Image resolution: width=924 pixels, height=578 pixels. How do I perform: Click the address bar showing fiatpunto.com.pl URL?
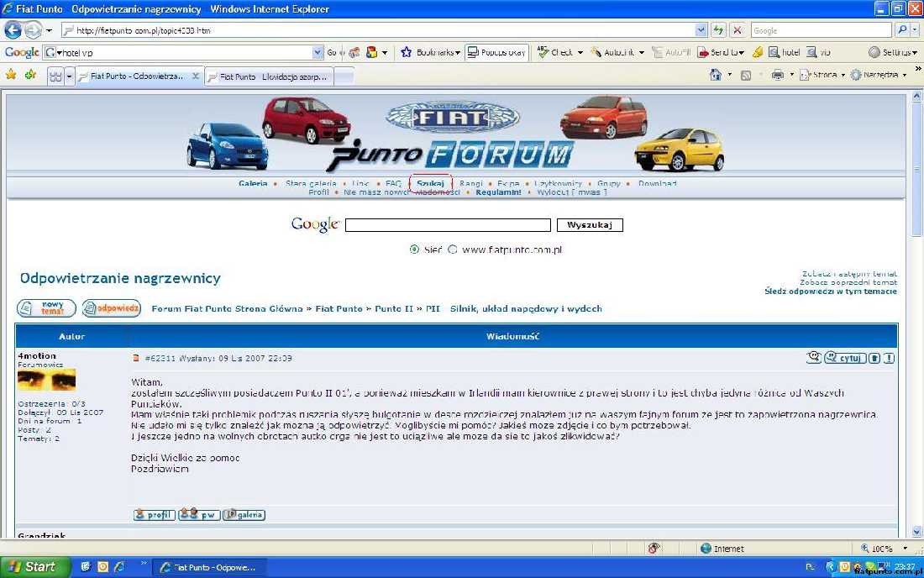pos(377,30)
